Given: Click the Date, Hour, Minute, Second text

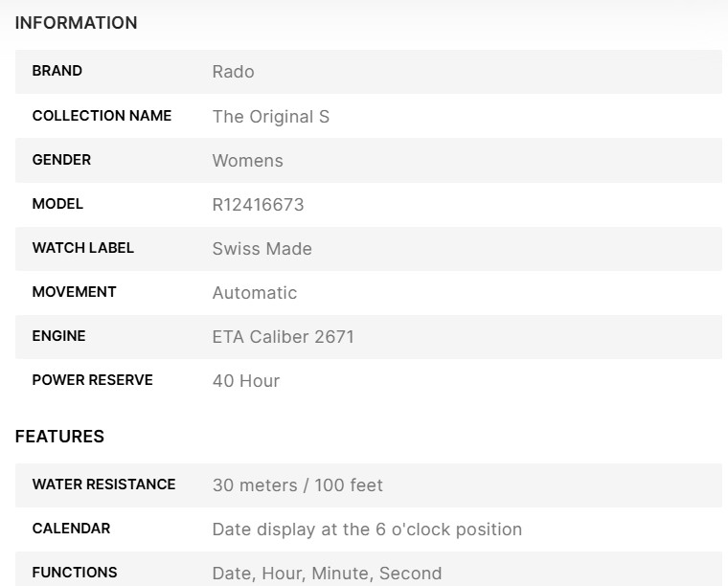Looking at the screenshot, I should click(x=327, y=574).
